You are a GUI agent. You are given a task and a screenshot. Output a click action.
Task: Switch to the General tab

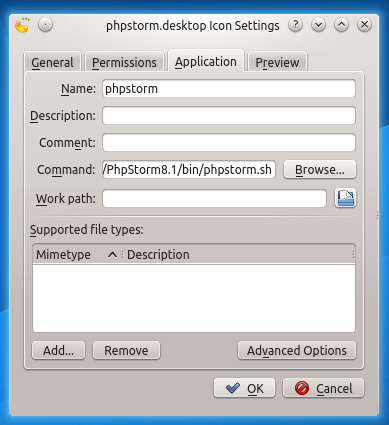pyautogui.click(x=52, y=62)
